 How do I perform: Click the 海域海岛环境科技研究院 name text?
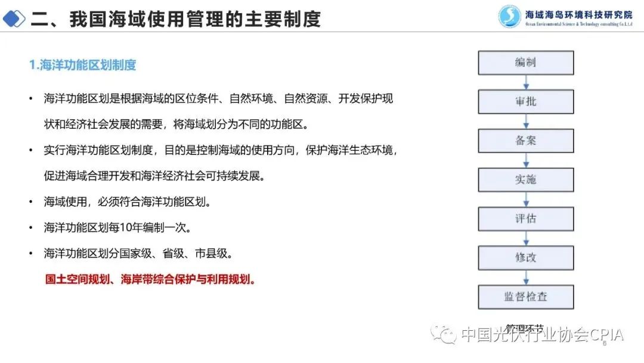click(x=578, y=14)
